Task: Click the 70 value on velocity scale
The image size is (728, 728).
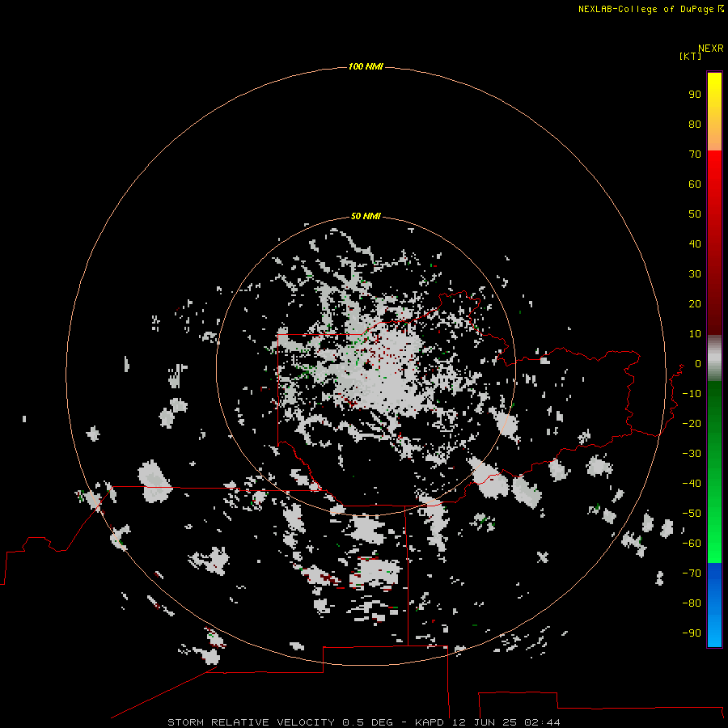Action: click(695, 154)
